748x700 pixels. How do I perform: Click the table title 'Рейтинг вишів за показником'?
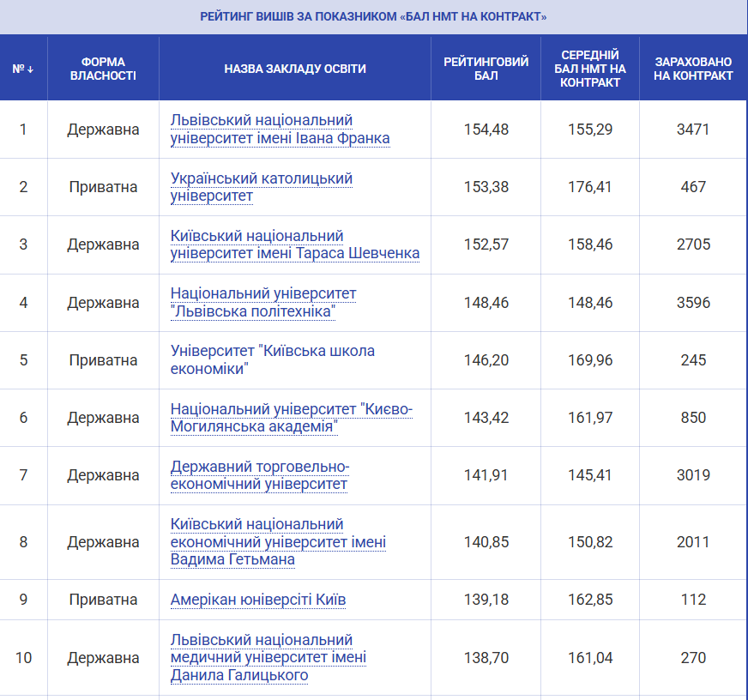[373, 17]
